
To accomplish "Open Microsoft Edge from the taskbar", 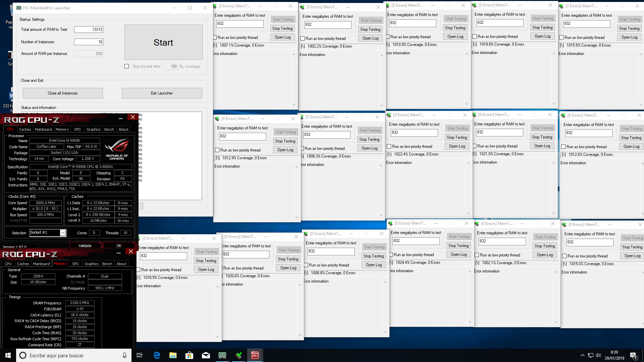I will [x=157, y=355].
